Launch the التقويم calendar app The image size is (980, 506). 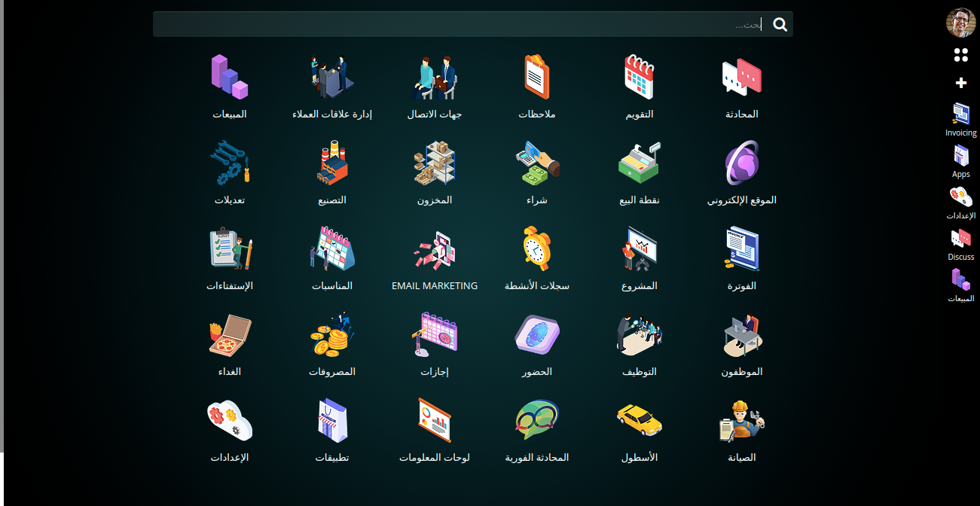640,78
